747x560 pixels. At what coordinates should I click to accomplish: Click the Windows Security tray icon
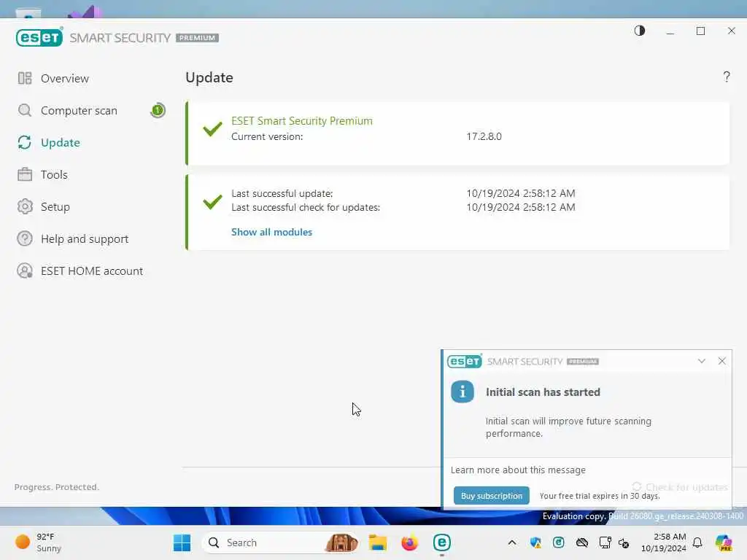535,542
